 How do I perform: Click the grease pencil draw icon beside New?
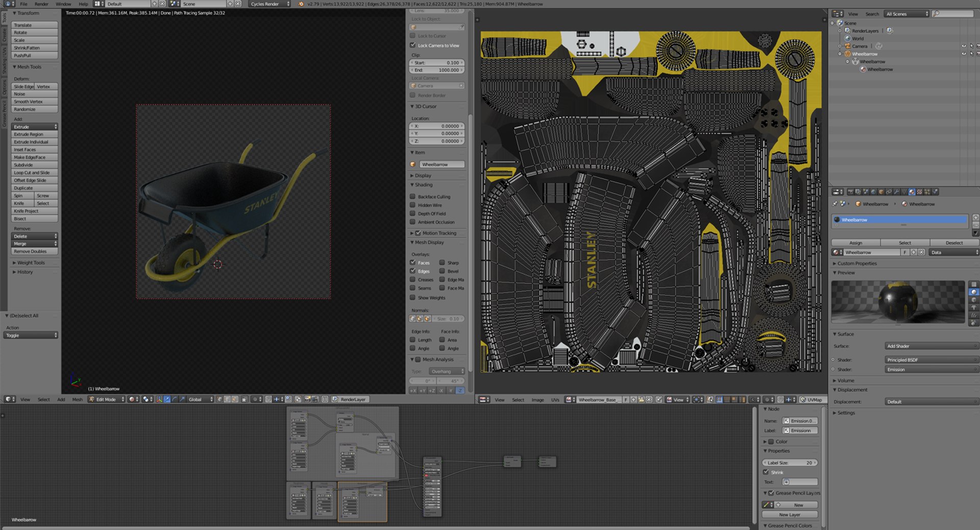click(767, 504)
